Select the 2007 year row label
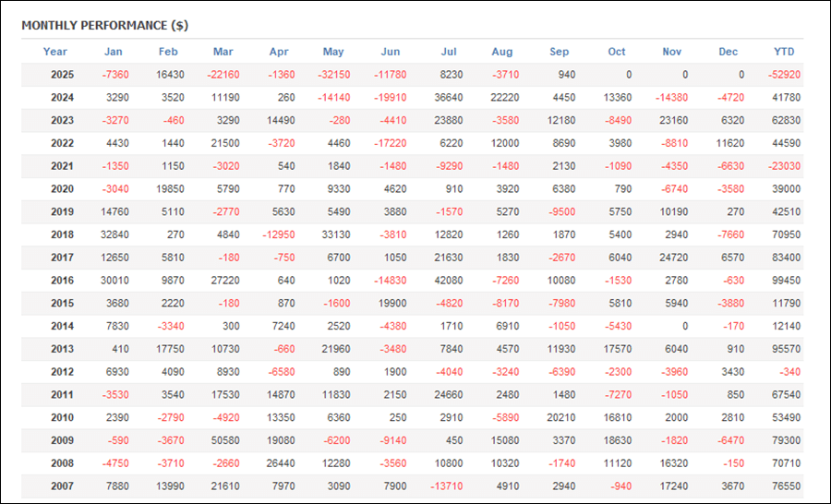This screenshot has height=504, width=831. point(62,486)
